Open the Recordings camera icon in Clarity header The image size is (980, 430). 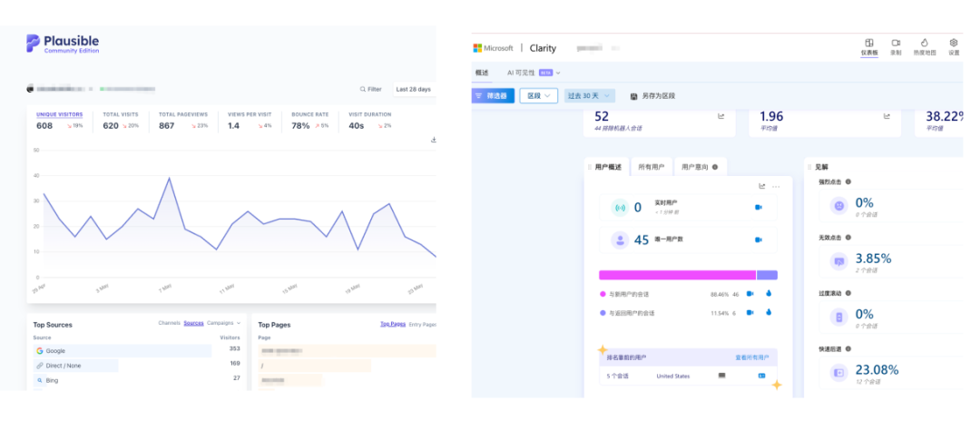[x=896, y=43]
